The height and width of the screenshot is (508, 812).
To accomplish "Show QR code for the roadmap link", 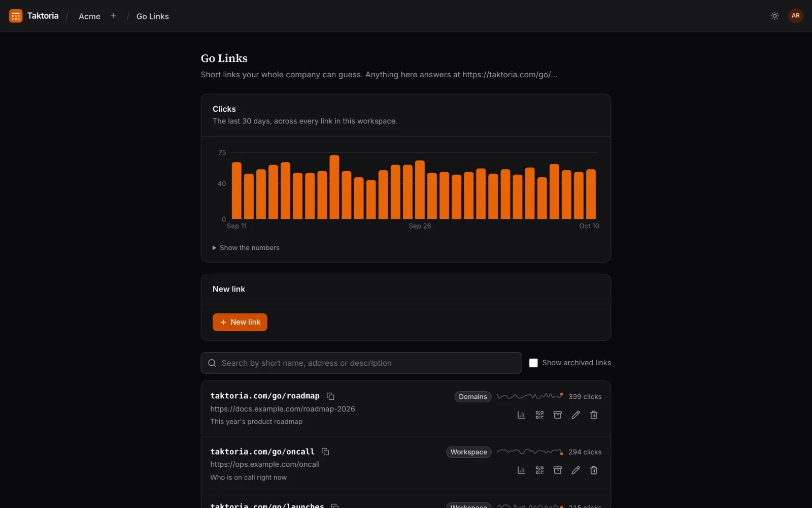I will (539, 415).
